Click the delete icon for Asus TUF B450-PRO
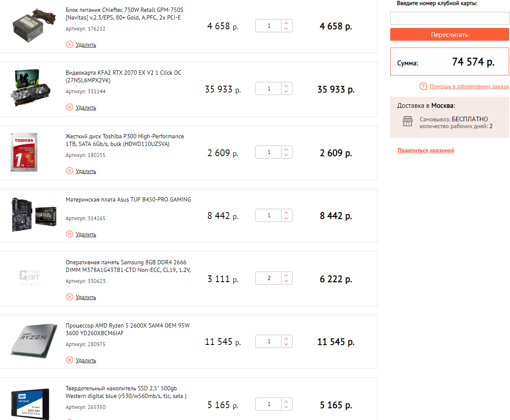510x420 pixels. [x=70, y=234]
